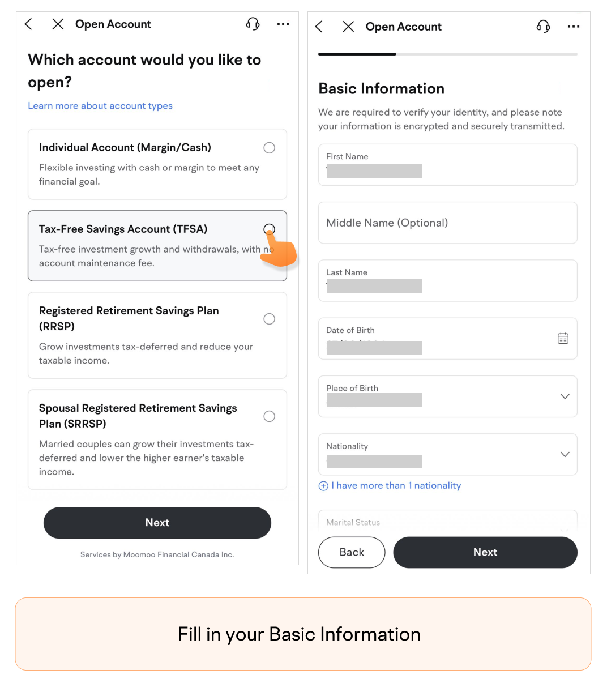Go back from the Basic Information screen
This screenshot has height=700, width=607.
click(319, 27)
